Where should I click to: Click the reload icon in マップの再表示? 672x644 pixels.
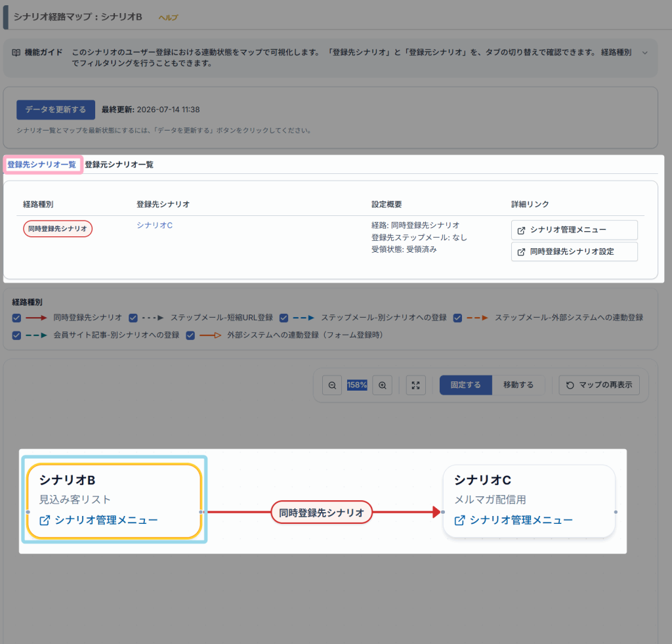pyautogui.click(x=570, y=385)
